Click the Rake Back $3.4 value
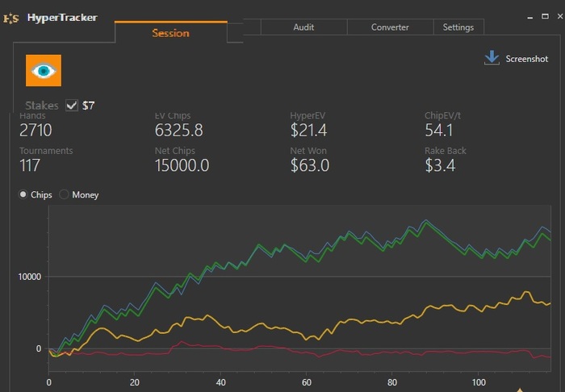Image resolution: width=565 pixels, height=392 pixels. [440, 165]
